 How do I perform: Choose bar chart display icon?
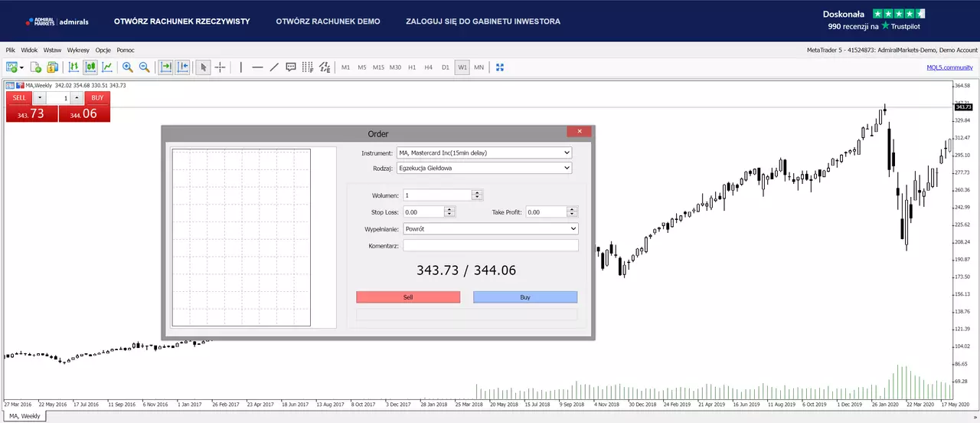(73, 67)
